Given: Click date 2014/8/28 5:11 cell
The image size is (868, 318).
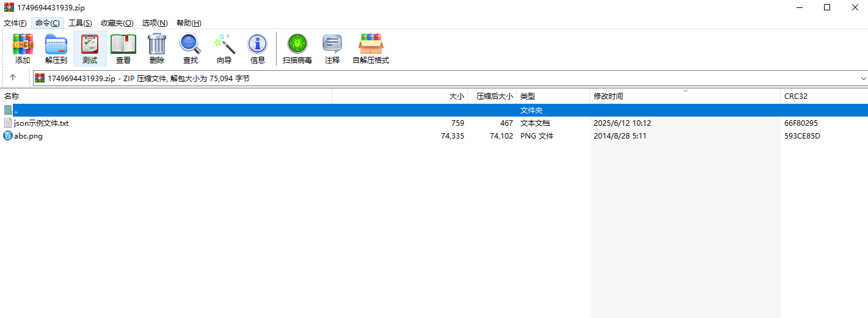Looking at the screenshot, I should [x=620, y=136].
